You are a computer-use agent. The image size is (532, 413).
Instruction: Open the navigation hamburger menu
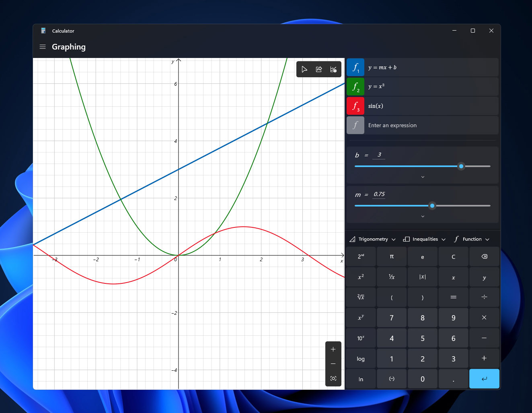pyautogui.click(x=43, y=47)
